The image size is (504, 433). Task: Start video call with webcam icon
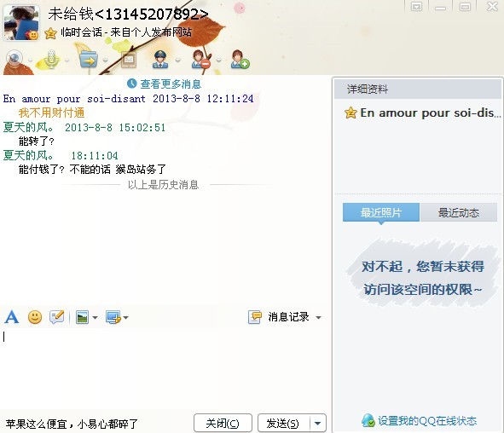[14, 60]
